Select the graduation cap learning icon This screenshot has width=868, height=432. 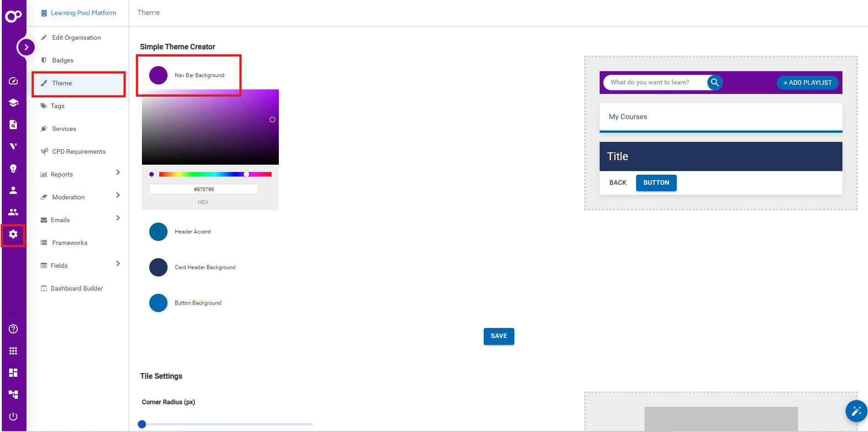tap(13, 103)
